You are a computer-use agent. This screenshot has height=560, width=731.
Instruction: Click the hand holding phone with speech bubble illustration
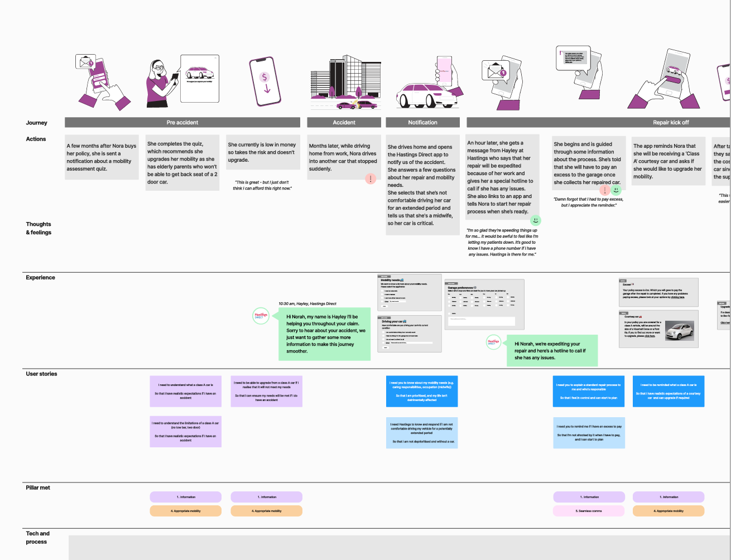point(580,73)
